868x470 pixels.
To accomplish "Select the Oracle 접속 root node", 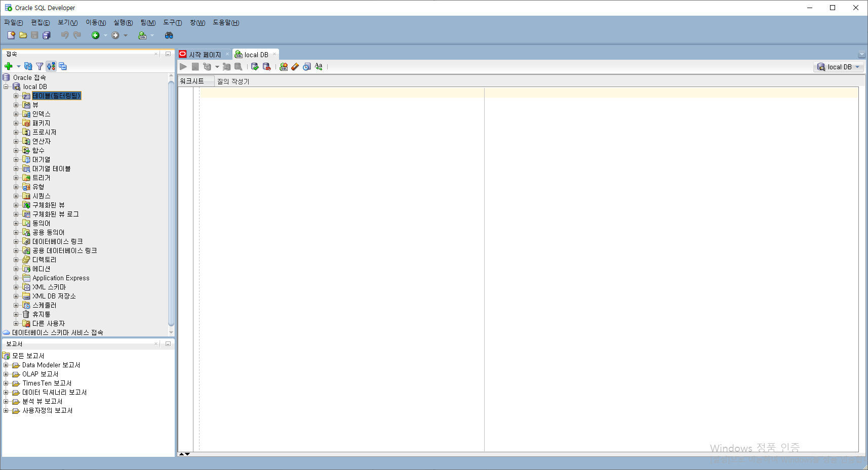I will [x=29, y=77].
